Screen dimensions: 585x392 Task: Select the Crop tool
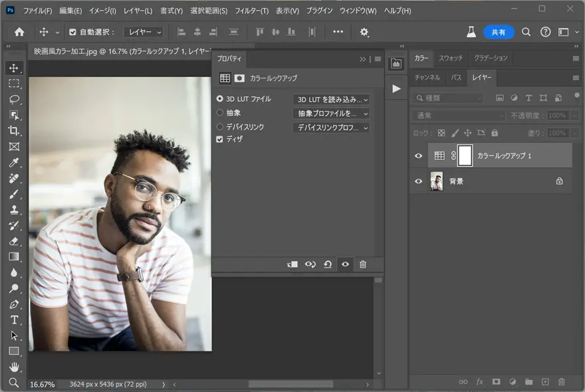14,131
